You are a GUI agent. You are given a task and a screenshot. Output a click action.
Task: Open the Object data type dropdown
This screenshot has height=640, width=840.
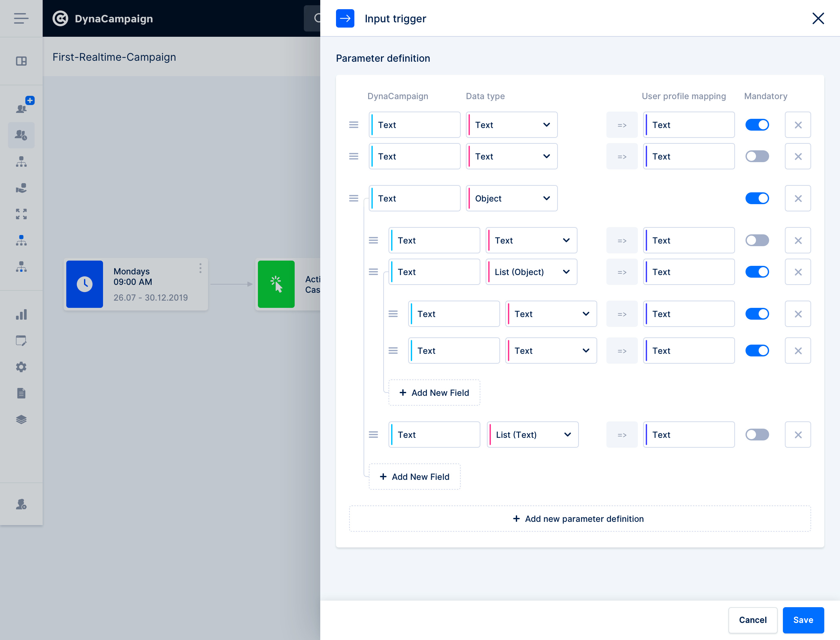pos(512,199)
